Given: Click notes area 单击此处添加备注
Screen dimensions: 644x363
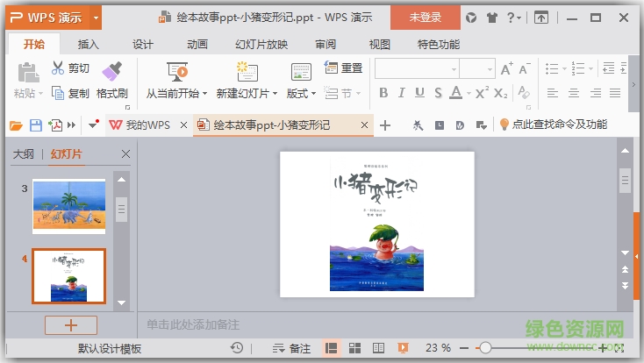Looking at the screenshot, I should [193, 324].
